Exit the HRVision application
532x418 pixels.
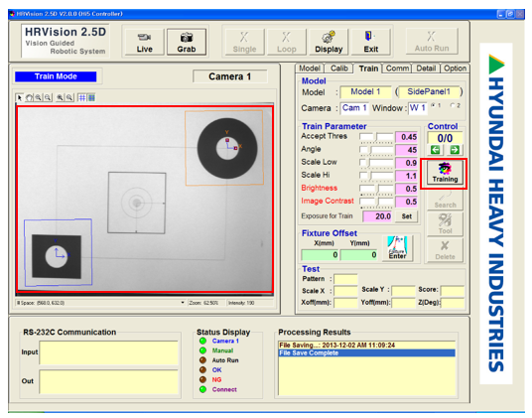pyautogui.click(x=370, y=43)
